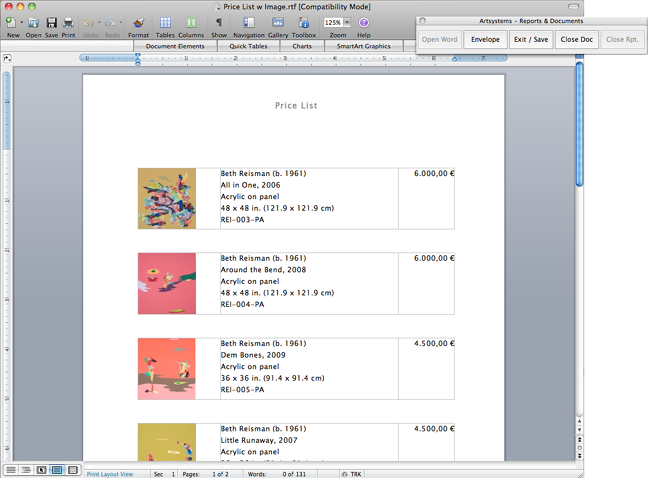Click the Save disk icon in toolbar
The width and height of the screenshot is (648, 478).
click(x=51, y=22)
